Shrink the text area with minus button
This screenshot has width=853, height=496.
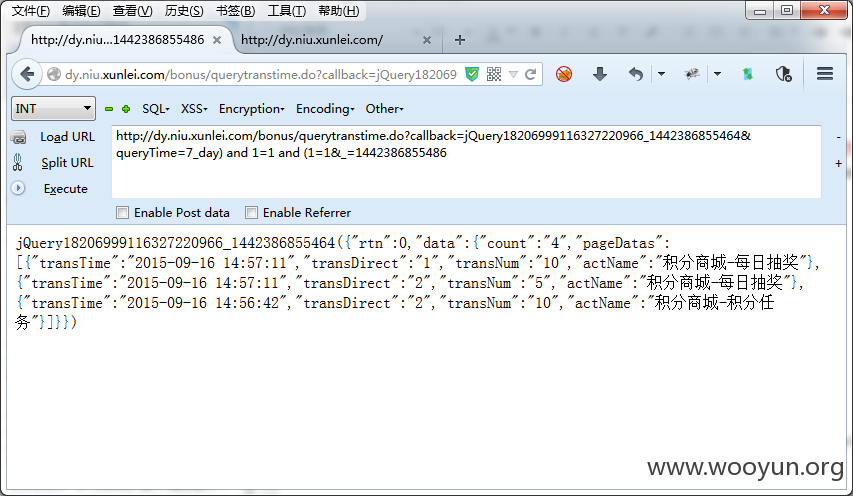838,138
